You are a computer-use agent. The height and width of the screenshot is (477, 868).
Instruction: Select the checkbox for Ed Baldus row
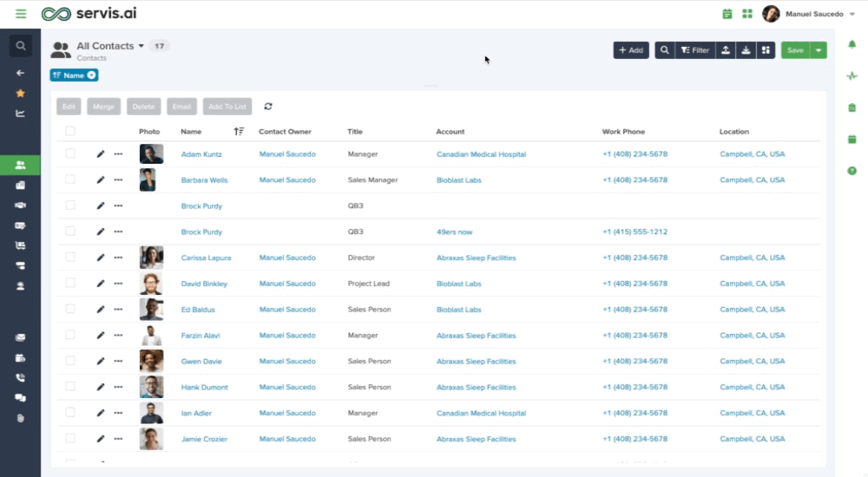tap(70, 309)
